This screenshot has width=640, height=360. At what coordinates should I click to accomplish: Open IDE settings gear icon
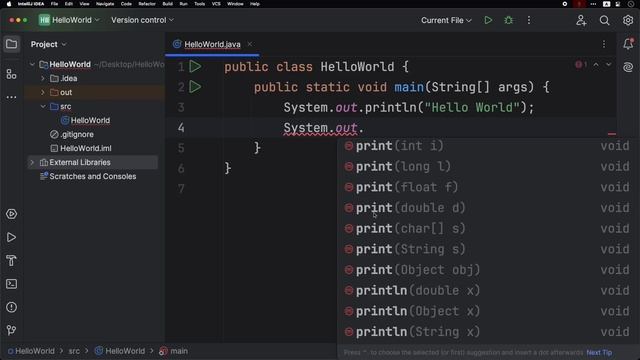[628, 20]
